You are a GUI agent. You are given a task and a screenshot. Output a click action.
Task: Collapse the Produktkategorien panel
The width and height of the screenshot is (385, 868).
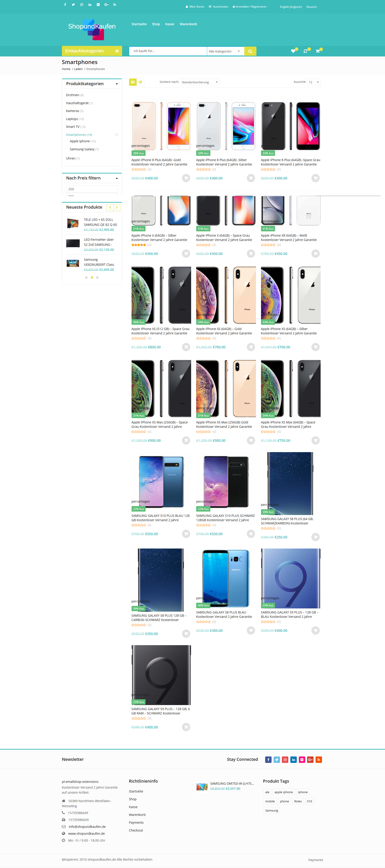click(x=117, y=84)
